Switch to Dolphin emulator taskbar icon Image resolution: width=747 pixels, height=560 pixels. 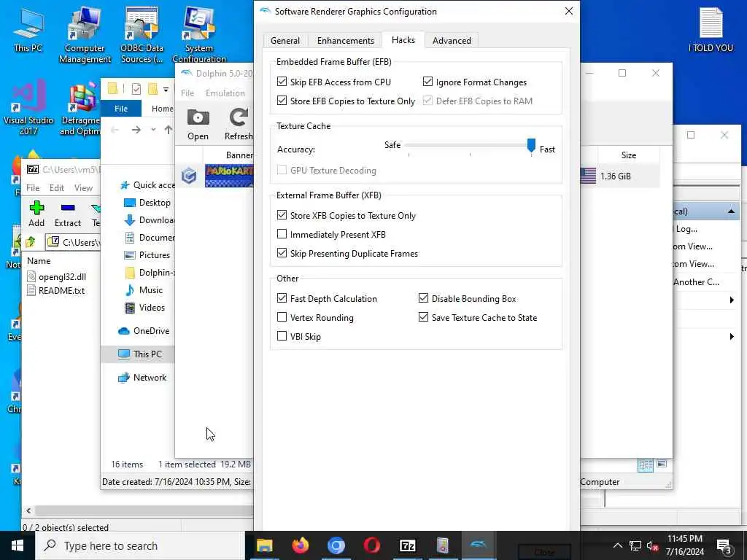click(479, 545)
